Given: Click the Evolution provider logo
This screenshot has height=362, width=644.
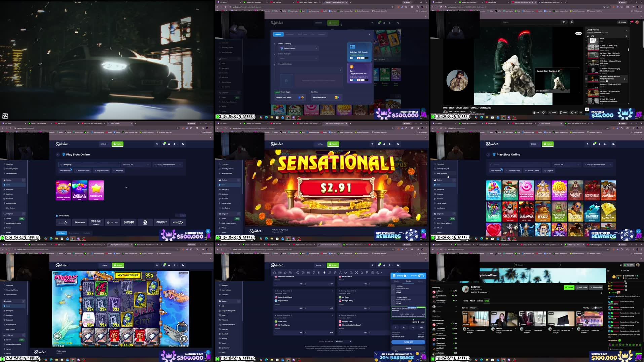Looking at the screenshot, I should coord(79,222).
